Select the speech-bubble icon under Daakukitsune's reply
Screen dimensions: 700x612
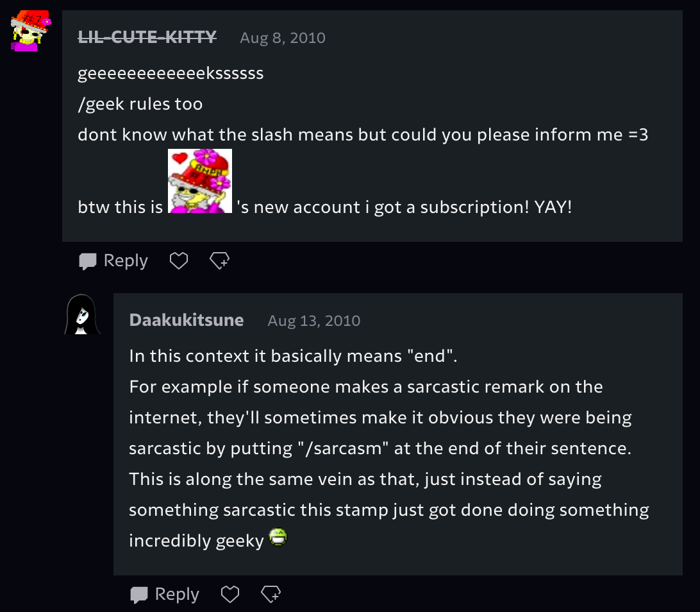[140, 594]
